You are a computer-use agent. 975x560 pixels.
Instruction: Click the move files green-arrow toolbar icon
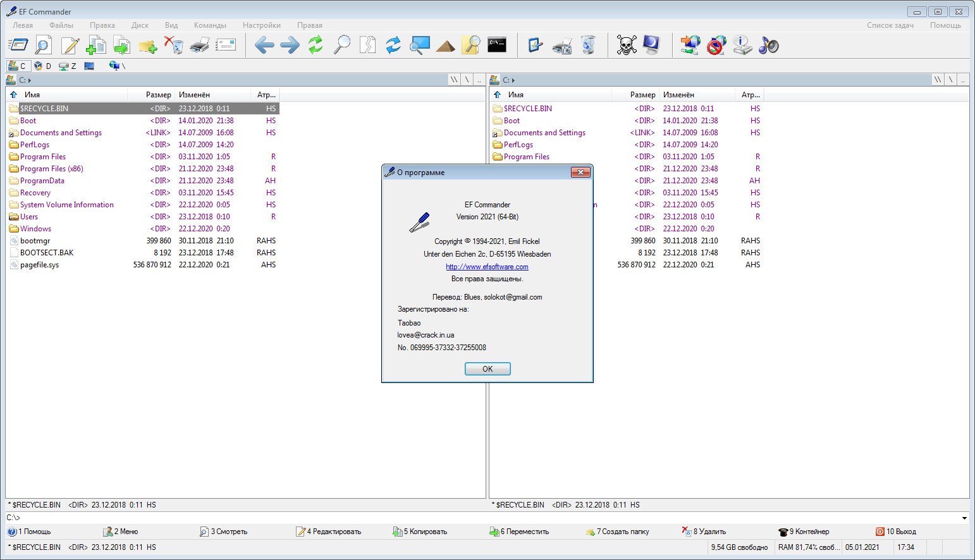click(x=121, y=45)
